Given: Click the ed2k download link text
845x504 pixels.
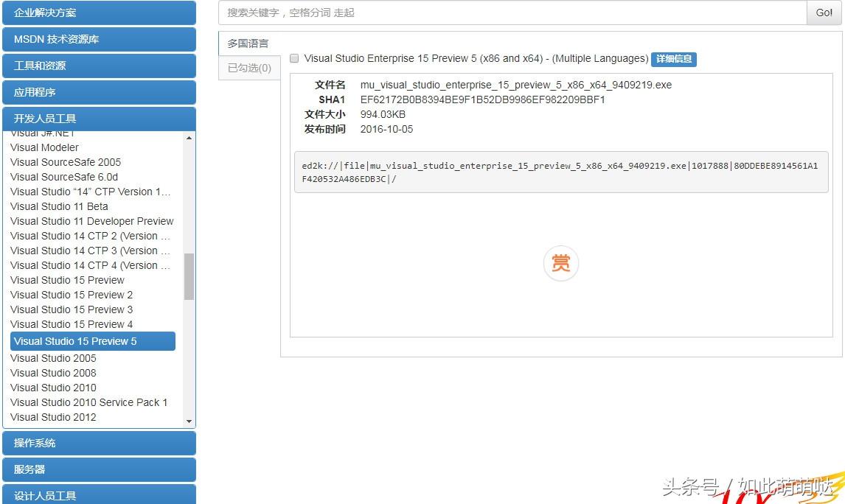Looking at the screenshot, I should [560, 172].
